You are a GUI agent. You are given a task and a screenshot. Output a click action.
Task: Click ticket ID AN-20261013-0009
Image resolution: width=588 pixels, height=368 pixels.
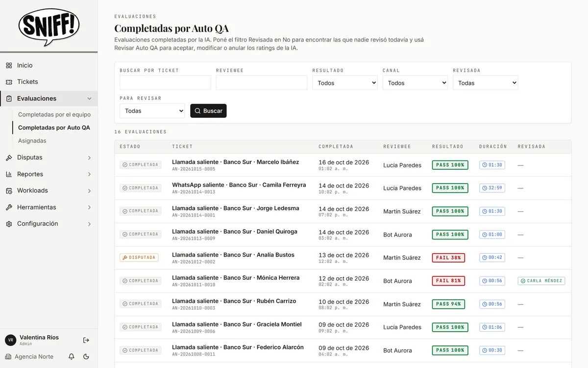tap(194, 238)
